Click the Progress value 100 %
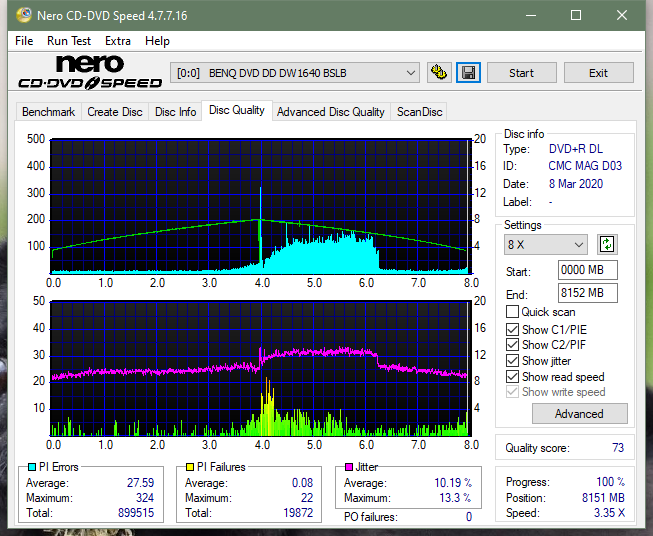653x536 pixels. pos(611,482)
